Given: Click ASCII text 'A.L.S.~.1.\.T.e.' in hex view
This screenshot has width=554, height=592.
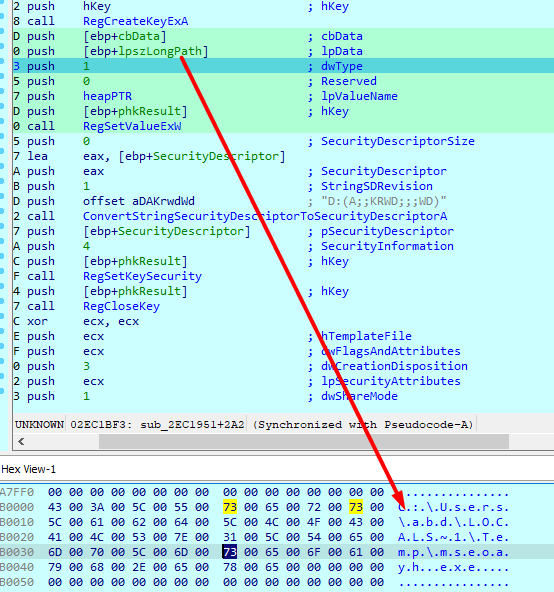Looking at the screenshot, I should click(x=453, y=537).
